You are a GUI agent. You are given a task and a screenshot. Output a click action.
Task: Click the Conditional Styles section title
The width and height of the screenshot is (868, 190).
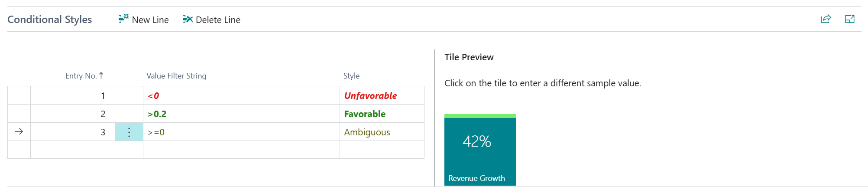point(50,20)
